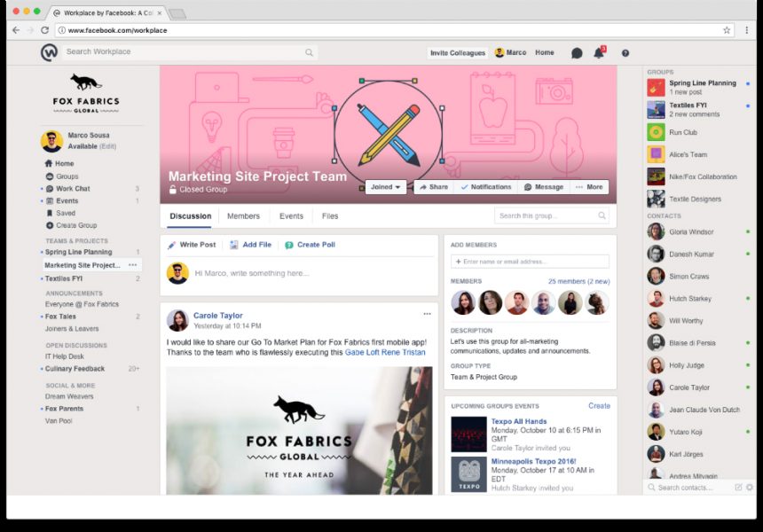Click the new message compose icon beside Search contacts
763x532 pixels.
[738, 488]
